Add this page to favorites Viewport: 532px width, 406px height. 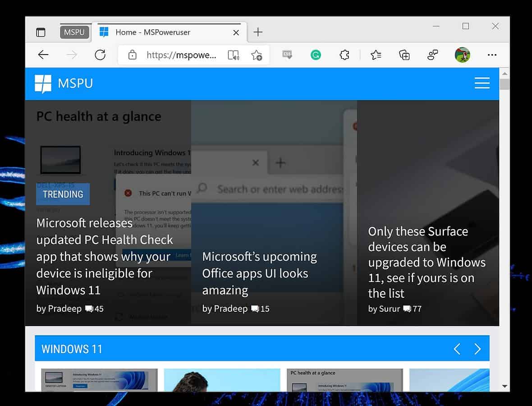point(257,55)
